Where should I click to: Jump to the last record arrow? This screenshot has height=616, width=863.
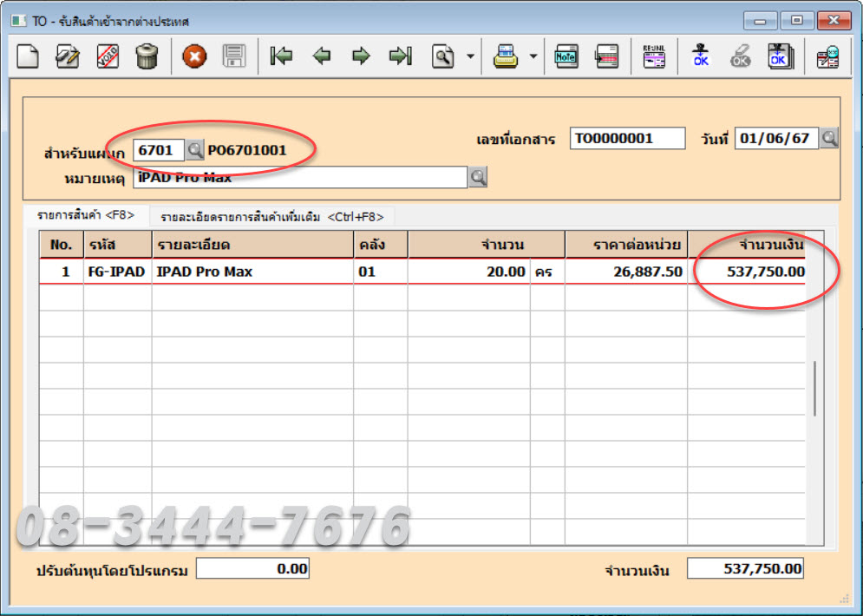click(401, 56)
